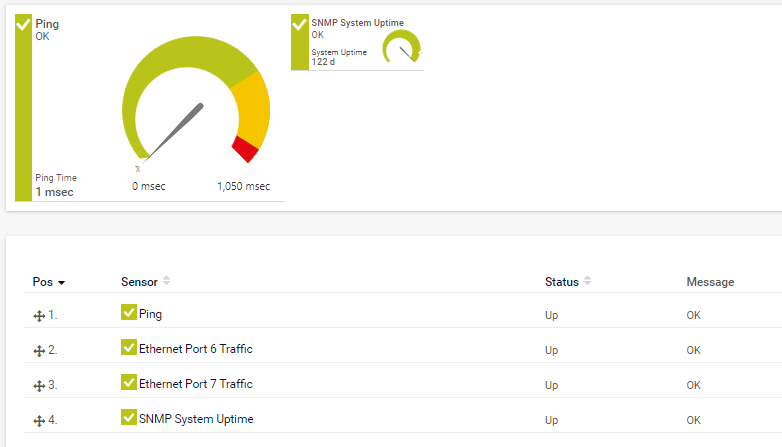Click check icon for Ethernet Port 7 Traffic

(x=128, y=383)
